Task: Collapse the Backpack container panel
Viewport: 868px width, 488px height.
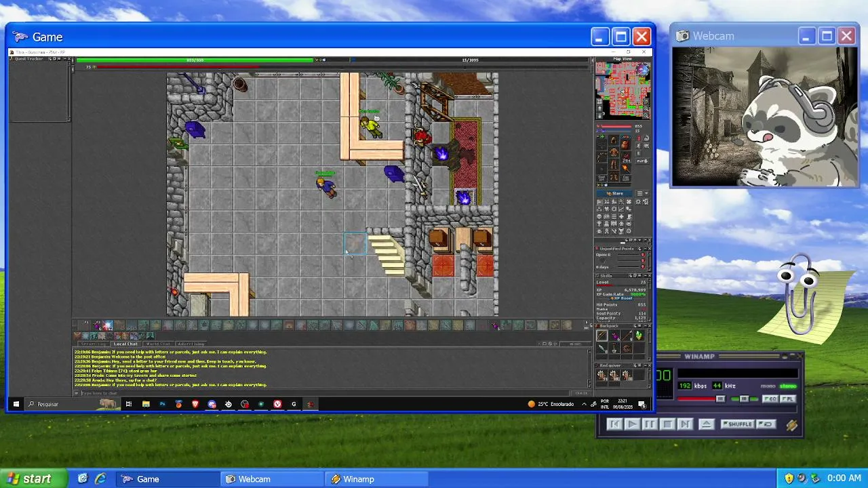Action: [644, 326]
